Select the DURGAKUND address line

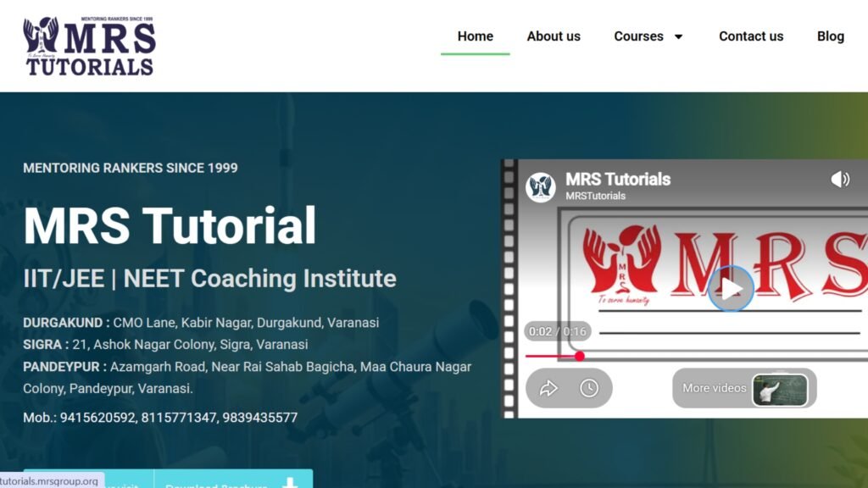[201, 323]
